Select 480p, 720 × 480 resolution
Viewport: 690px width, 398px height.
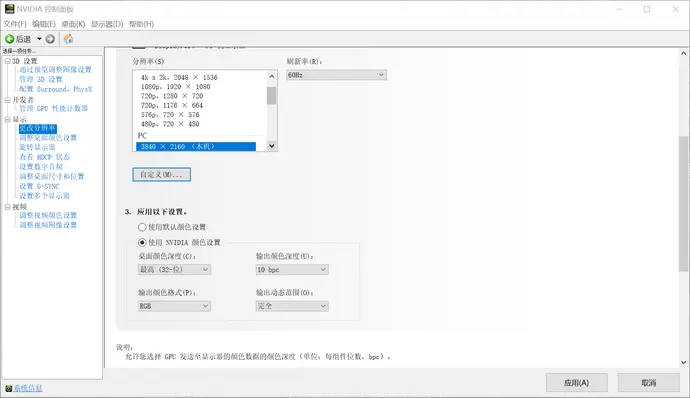(x=170, y=124)
